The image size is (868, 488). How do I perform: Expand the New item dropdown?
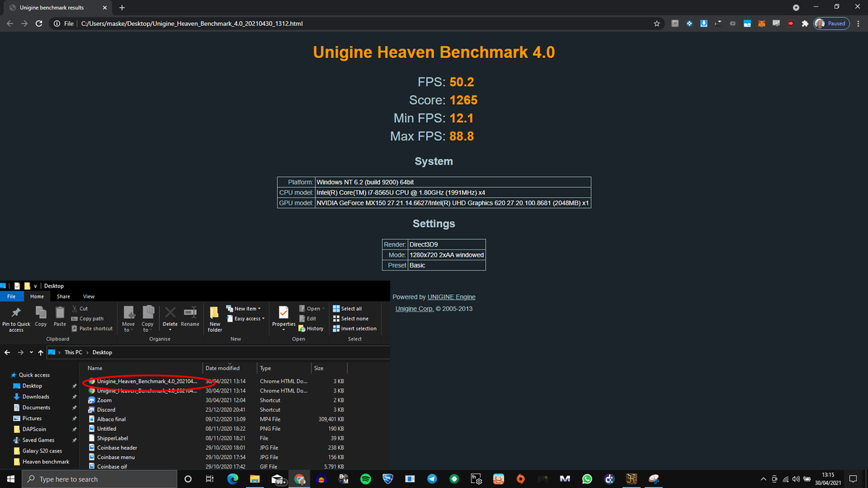244,308
